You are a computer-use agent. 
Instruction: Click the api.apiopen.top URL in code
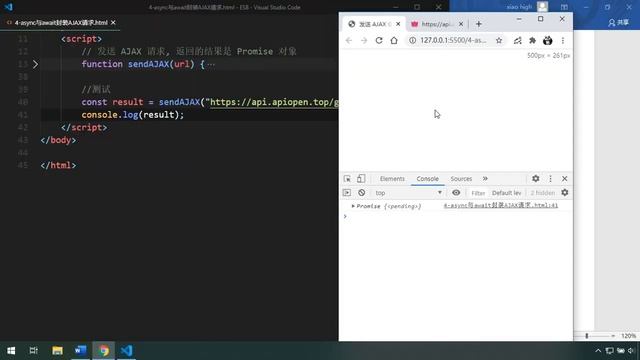(274, 102)
